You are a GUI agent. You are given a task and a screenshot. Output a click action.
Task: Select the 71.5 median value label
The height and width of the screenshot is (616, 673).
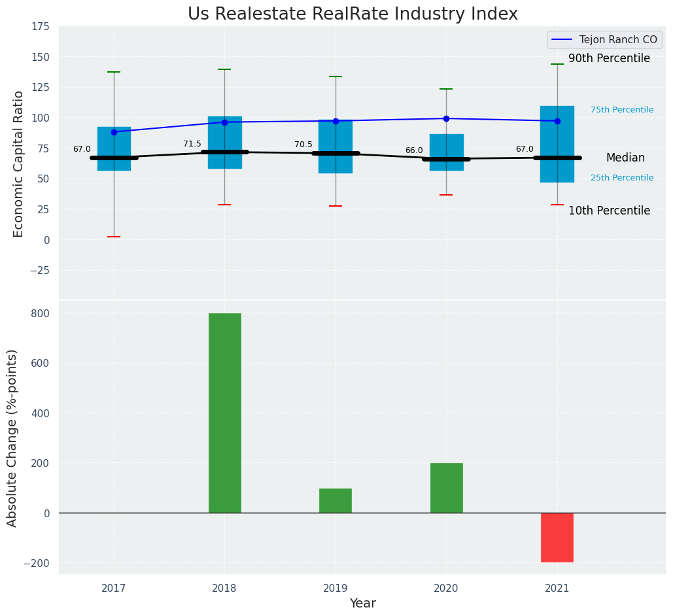[x=192, y=144]
